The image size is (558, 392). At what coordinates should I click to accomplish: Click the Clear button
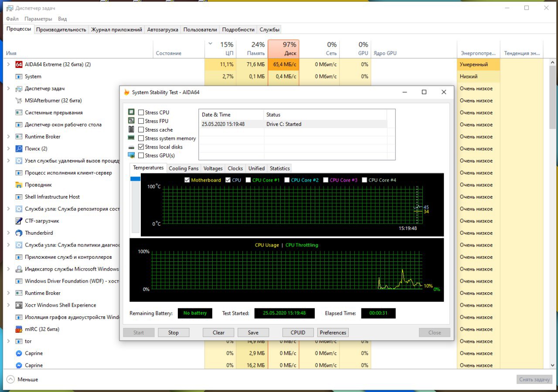(218, 333)
